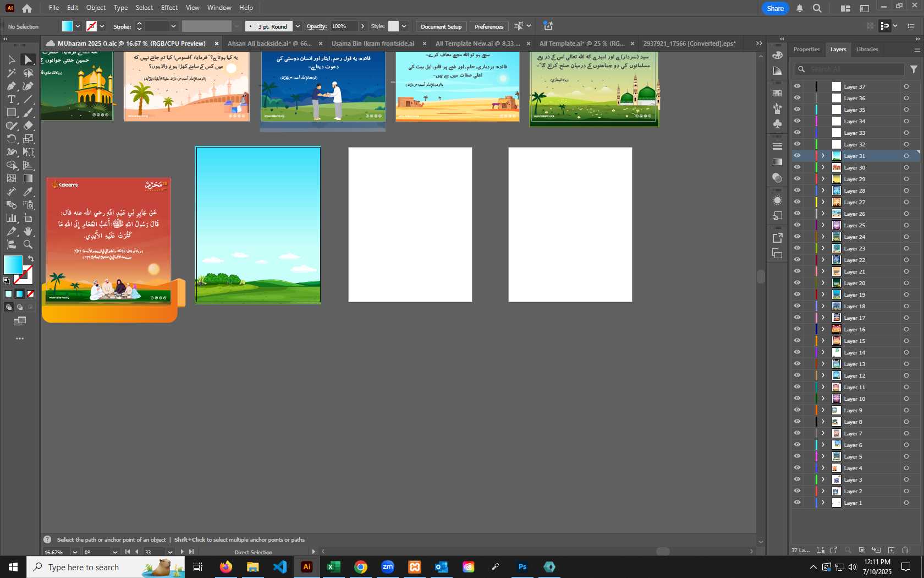This screenshot has width=924, height=578.
Task: Open the zoom level dropdown at 16.67%
Action: (x=75, y=552)
